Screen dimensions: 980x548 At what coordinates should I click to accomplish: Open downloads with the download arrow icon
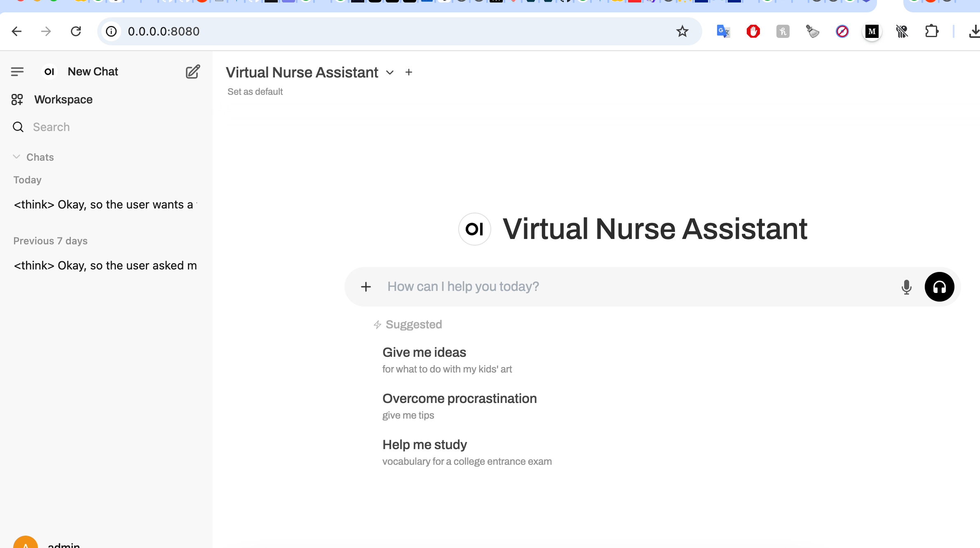tap(974, 31)
